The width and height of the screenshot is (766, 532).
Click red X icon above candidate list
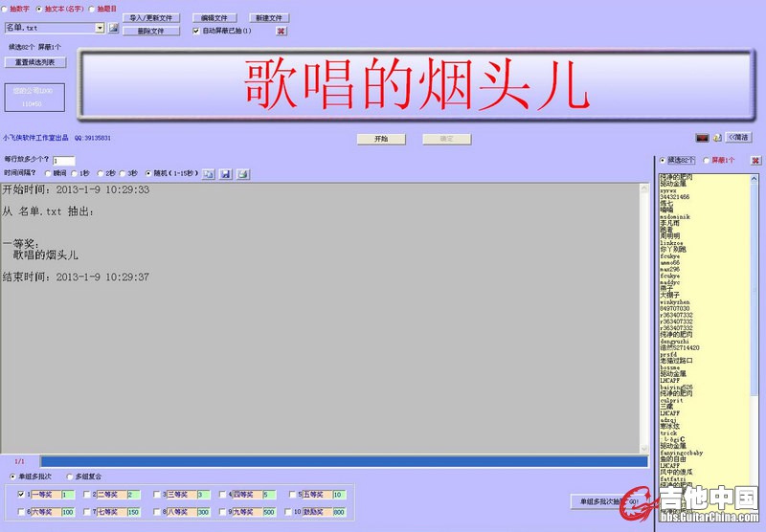click(755, 160)
